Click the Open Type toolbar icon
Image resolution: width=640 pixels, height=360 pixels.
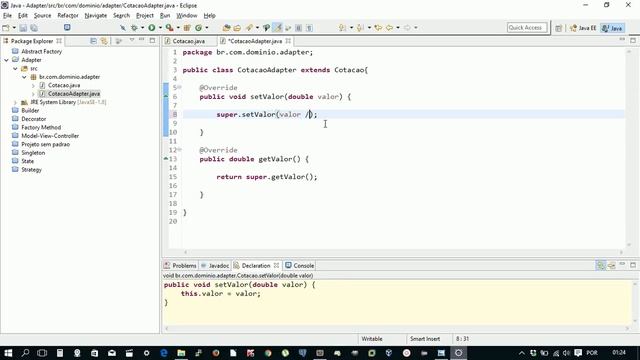[x=227, y=28]
